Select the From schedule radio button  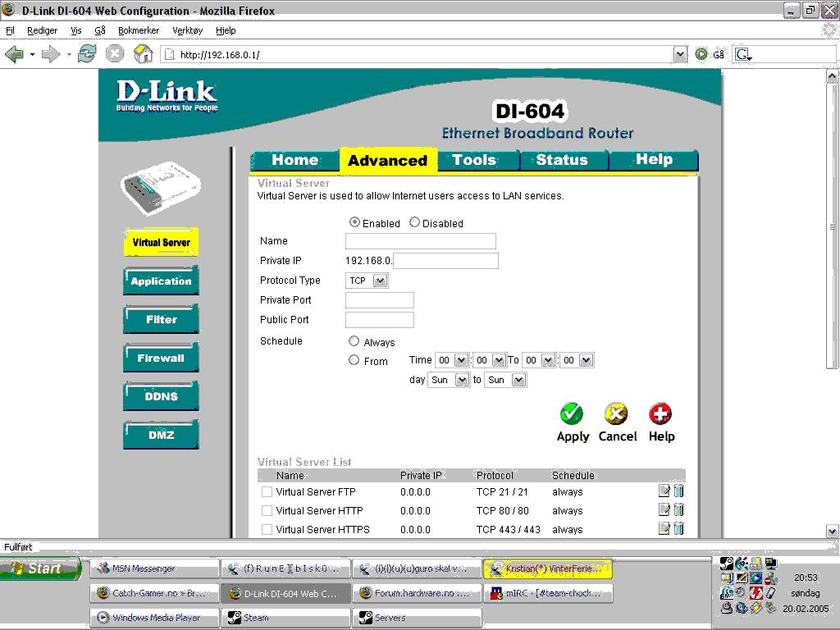(x=354, y=360)
